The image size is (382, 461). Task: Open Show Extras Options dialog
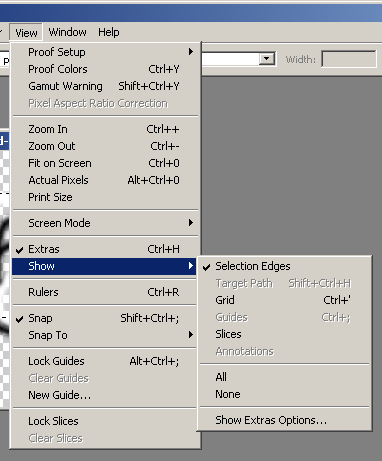[284, 420]
